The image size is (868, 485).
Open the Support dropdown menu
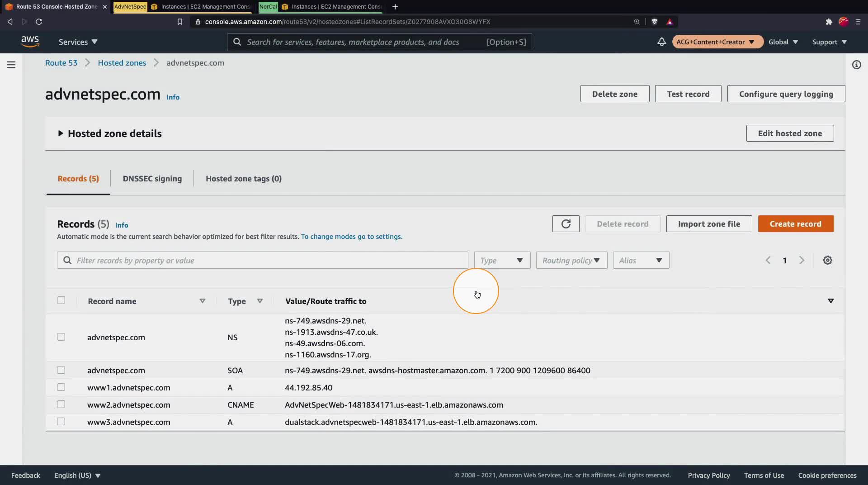click(829, 42)
